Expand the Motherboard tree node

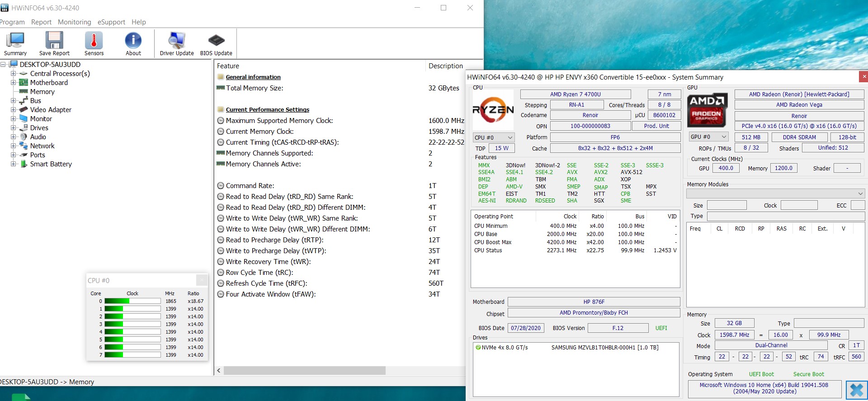(14, 83)
